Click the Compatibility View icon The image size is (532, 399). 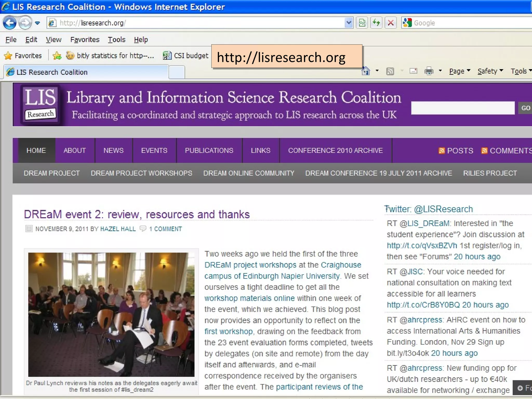pyautogui.click(x=362, y=23)
